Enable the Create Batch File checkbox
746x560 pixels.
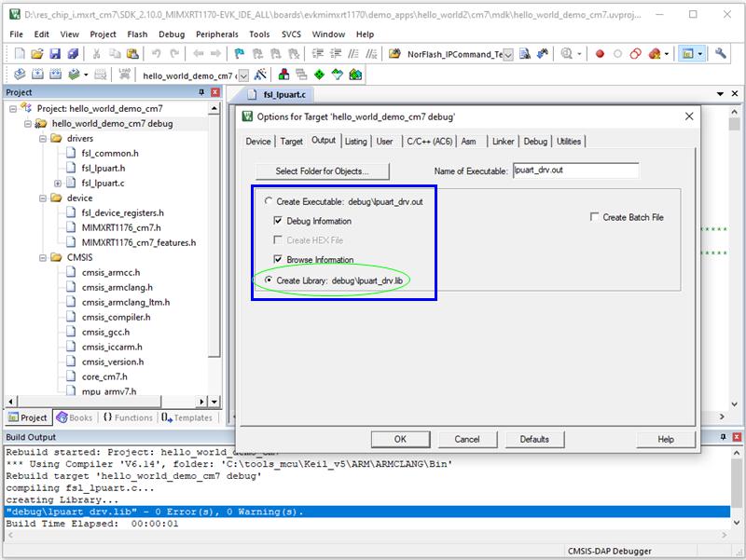point(595,217)
